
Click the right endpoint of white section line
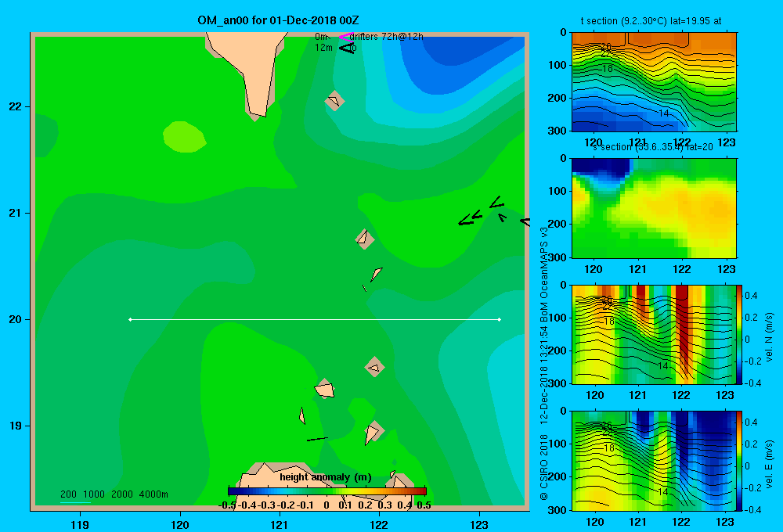[499, 319]
